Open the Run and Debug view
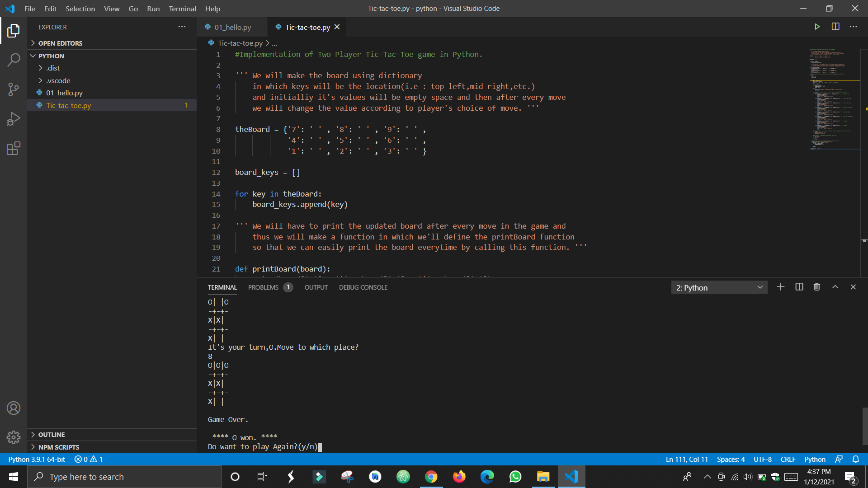 [x=14, y=119]
